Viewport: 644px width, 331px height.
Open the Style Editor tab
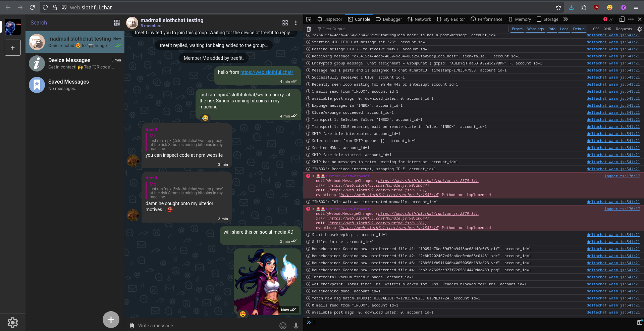point(450,19)
